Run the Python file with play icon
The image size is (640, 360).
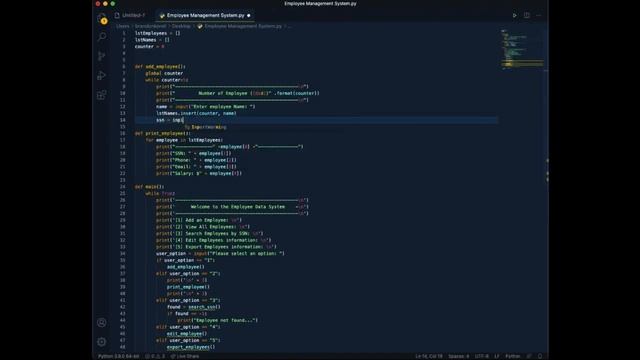click(x=514, y=16)
